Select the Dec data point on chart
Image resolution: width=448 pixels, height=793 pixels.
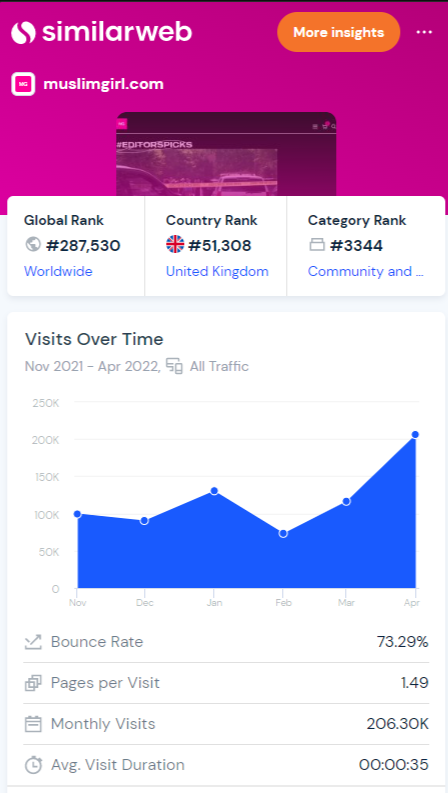point(144,521)
